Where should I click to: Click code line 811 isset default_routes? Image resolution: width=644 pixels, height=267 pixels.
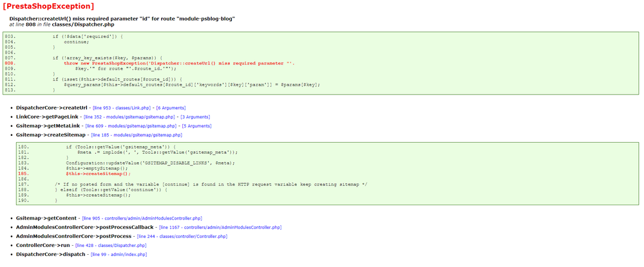click(x=117, y=79)
